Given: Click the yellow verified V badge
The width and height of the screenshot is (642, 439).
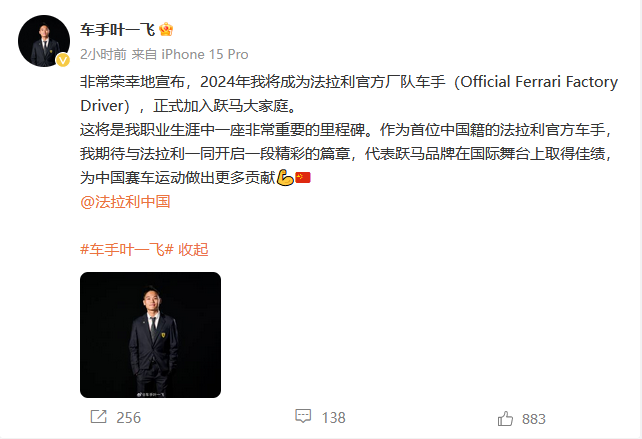Looking at the screenshot, I should click(x=63, y=60).
